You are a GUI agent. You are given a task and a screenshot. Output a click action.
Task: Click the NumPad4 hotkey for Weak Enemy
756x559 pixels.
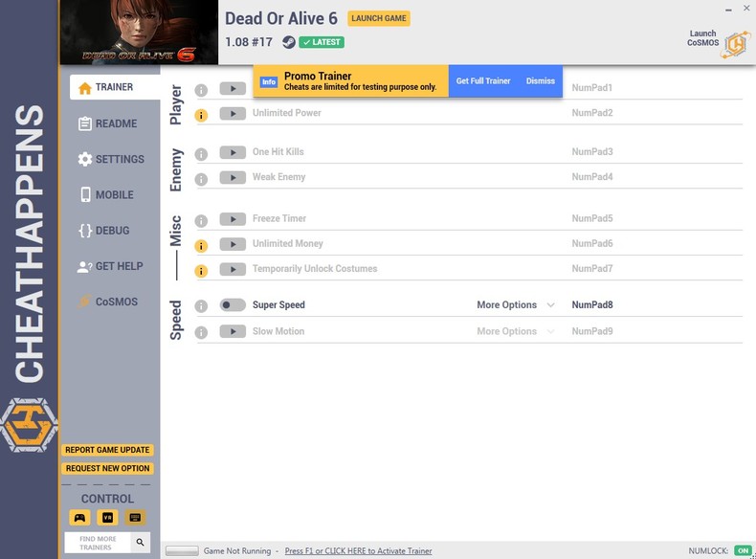(x=592, y=177)
